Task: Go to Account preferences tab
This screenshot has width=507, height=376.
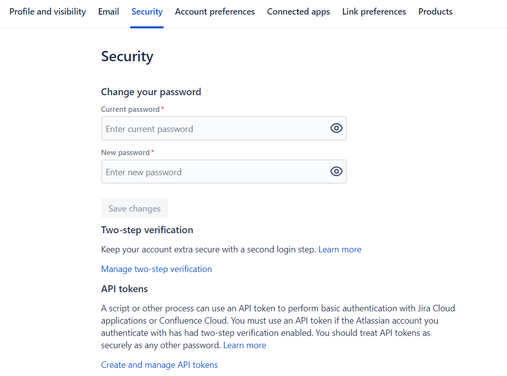Action: coord(215,12)
